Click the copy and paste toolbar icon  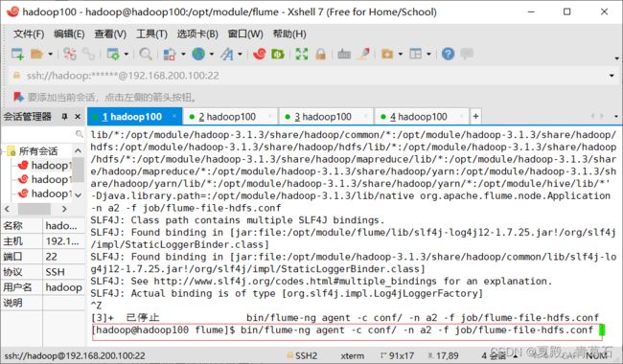[x=170, y=54]
